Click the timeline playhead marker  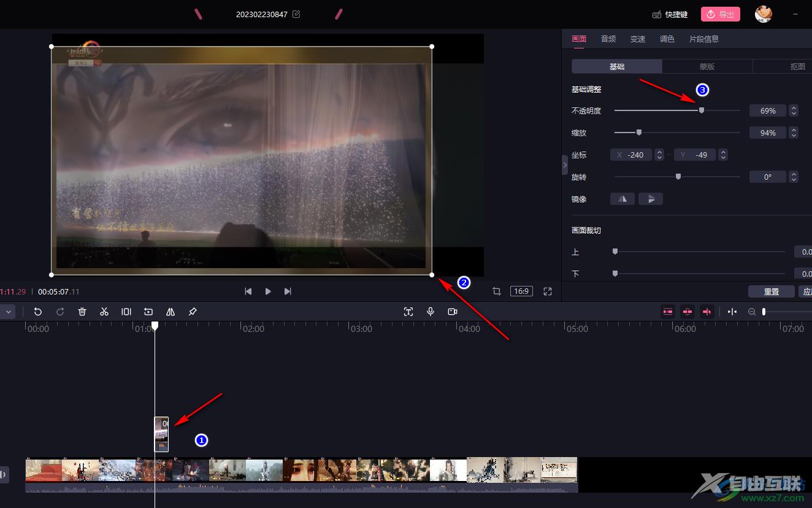(155, 326)
